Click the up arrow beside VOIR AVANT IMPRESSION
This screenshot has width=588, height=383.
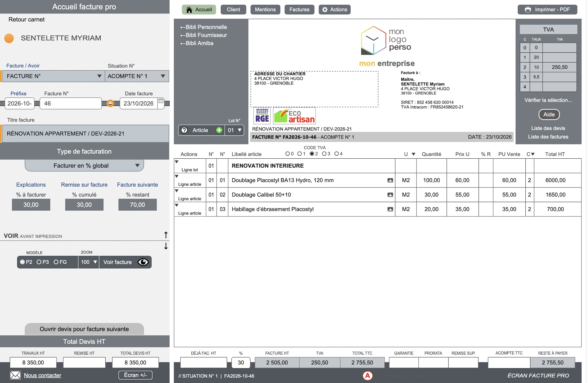(166, 235)
